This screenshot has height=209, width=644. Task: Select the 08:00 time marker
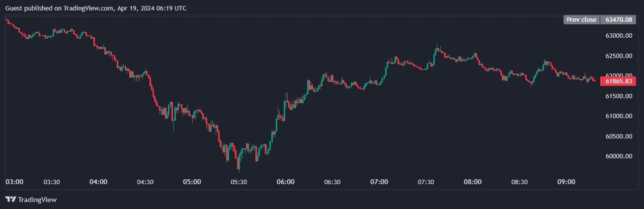[473, 182]
